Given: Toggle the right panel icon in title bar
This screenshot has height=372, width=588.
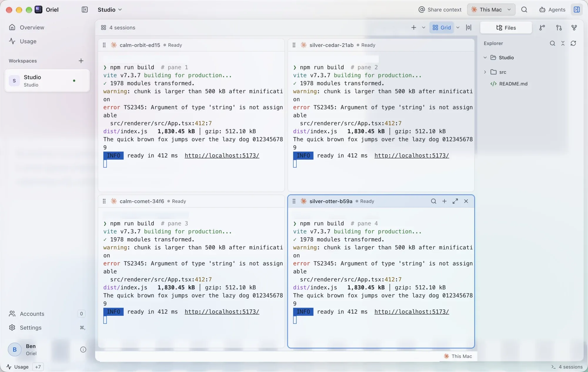Looking at the screenshot, I should [577, 10].
